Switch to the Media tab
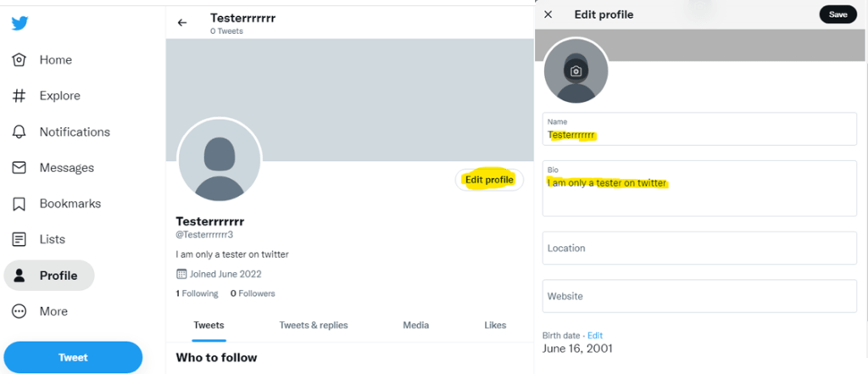868x374 pixels. [x=415, y=326]
